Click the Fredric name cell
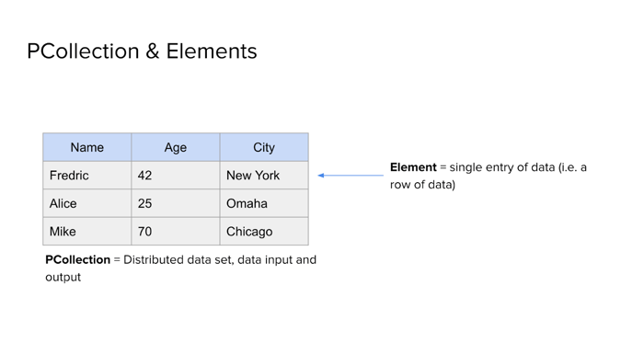Viewport: 644px width, 354px height. click(x=87, y=176)
